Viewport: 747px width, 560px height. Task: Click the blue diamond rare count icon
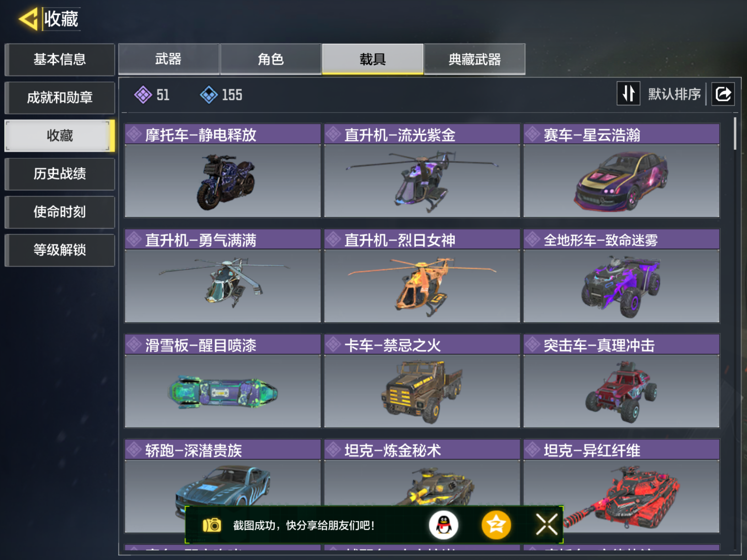point(209,95)
